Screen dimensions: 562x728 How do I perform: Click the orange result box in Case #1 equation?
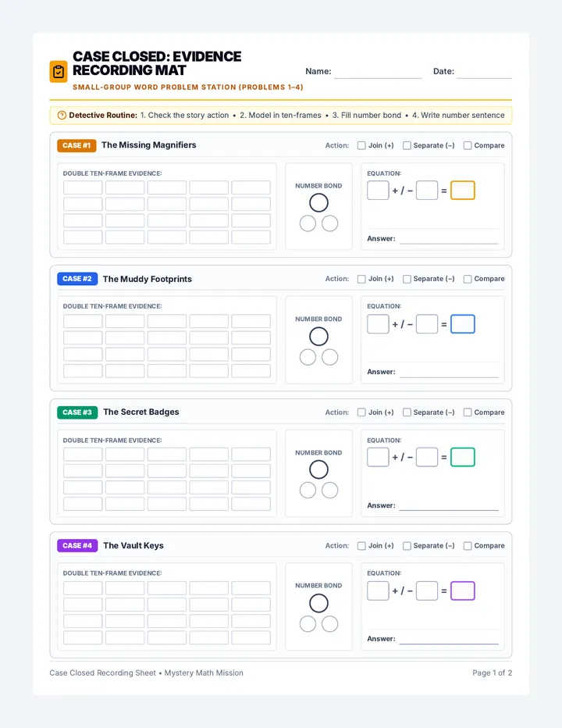point(463,191)
